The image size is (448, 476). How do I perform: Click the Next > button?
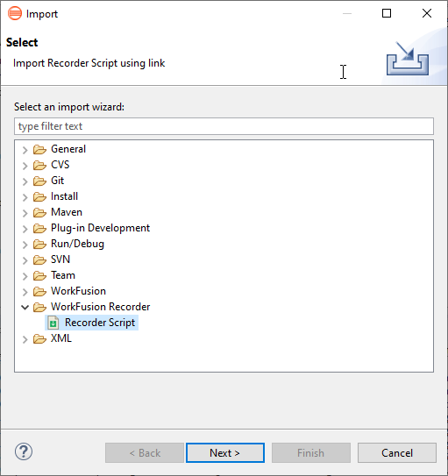(x=225, y=453)
